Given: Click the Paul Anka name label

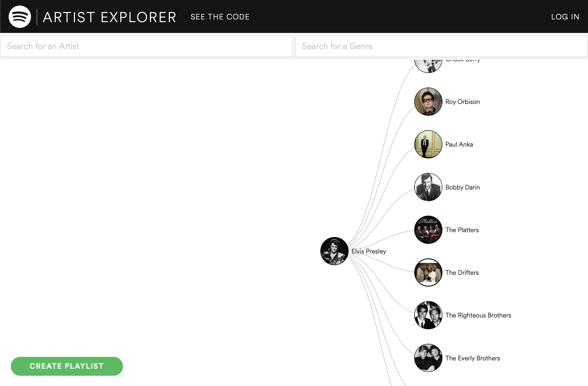Looking at the screenshot, I should (x=459, y=144).
